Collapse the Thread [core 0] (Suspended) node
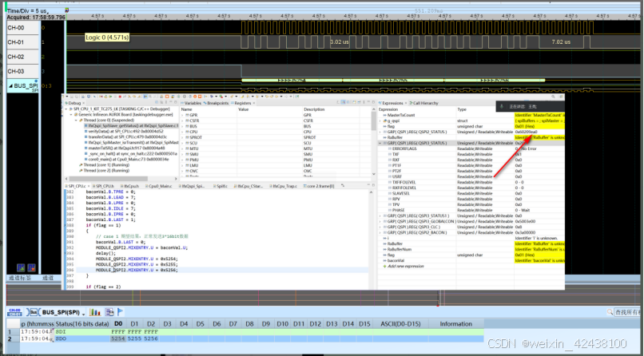The width and height of the screenshot is (644, 356). point(76,121)
